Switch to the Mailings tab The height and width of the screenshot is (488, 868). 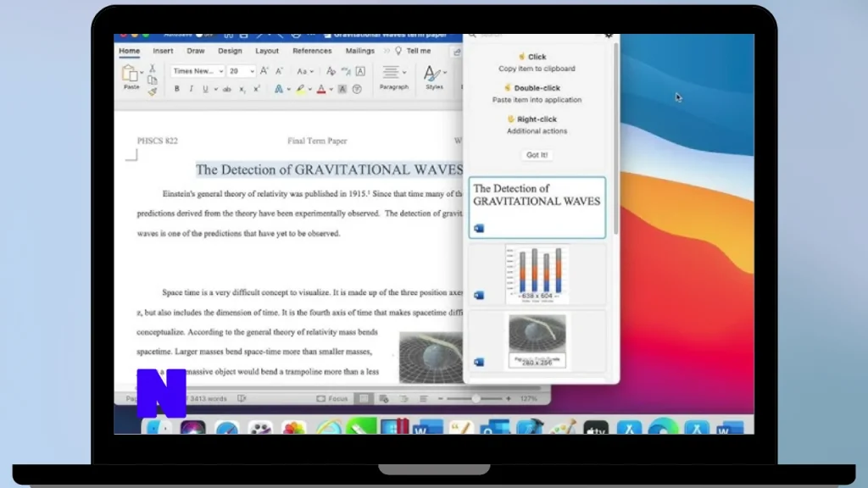(359, 51)
